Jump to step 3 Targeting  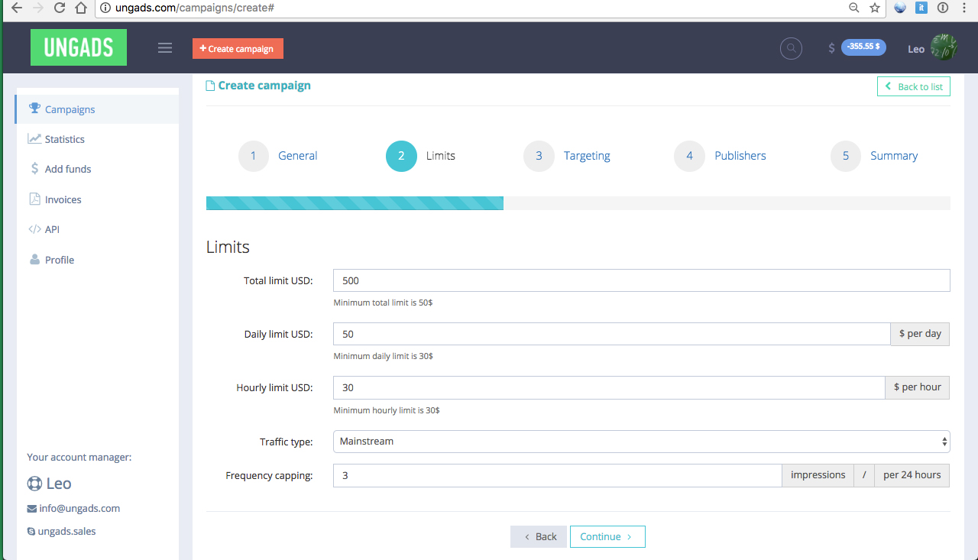pos(567,156)
